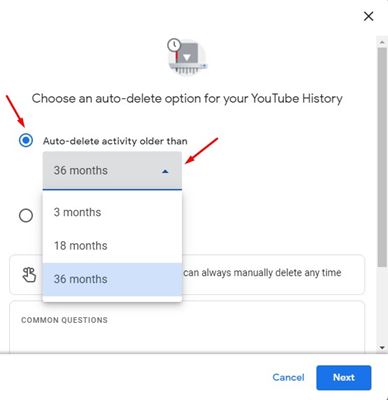Click the scrollbar up arrow

click(382, 42)
